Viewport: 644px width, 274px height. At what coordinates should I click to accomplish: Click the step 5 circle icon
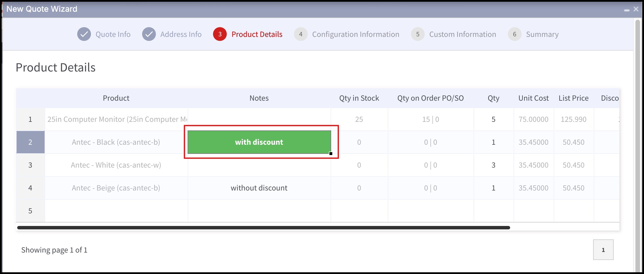click(418, 34)
